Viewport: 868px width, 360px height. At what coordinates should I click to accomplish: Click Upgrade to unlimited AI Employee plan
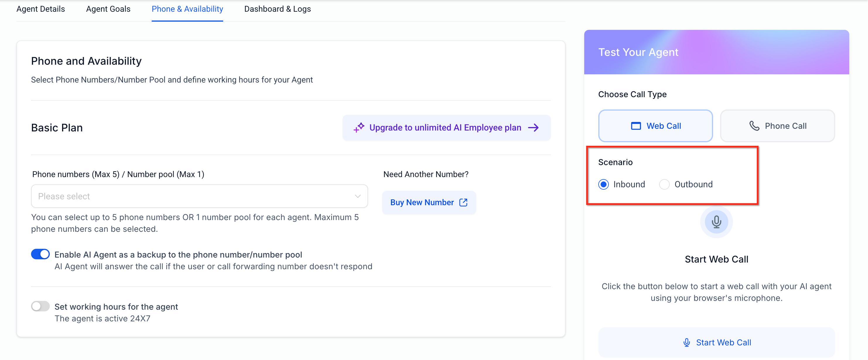click(445, 128)
